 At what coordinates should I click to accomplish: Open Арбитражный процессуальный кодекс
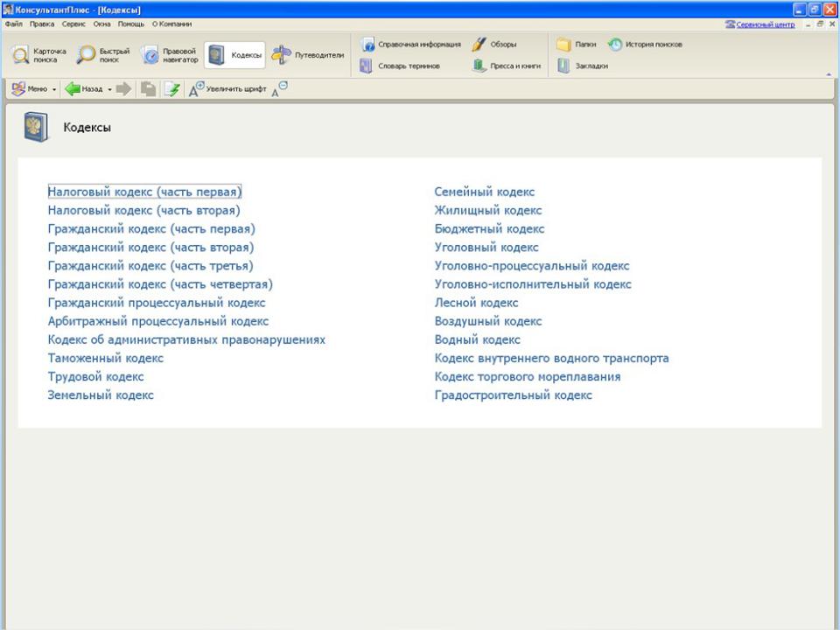(x=158, y=321)
